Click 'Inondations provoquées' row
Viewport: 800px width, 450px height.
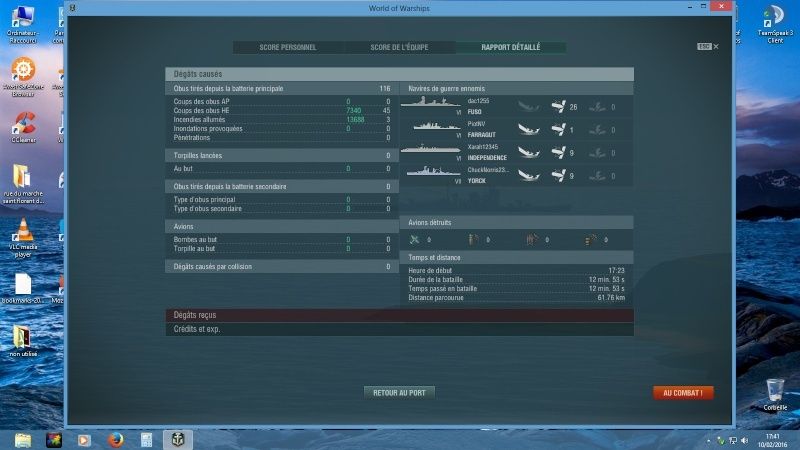coord(282,129)
